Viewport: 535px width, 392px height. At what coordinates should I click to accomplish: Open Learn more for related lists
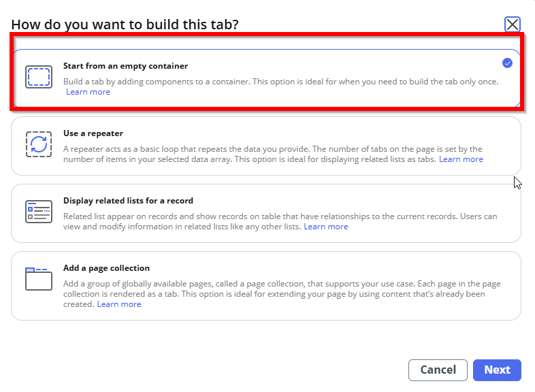[325, 227]
